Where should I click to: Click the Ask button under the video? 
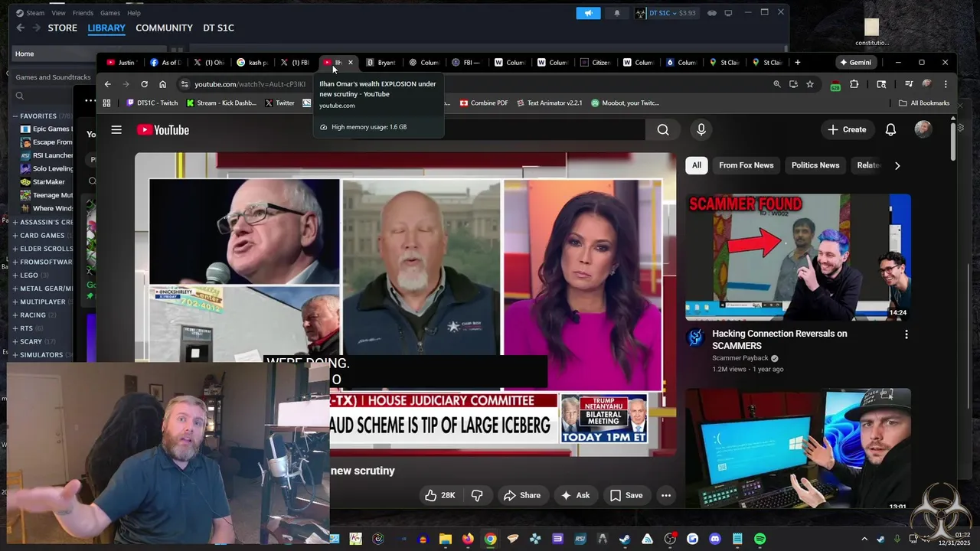[x=575, y=495]
